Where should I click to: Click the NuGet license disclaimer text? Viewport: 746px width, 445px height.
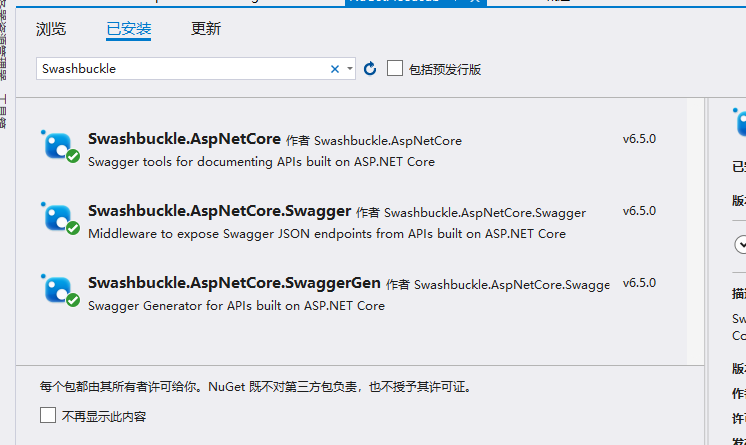[256, 387]
